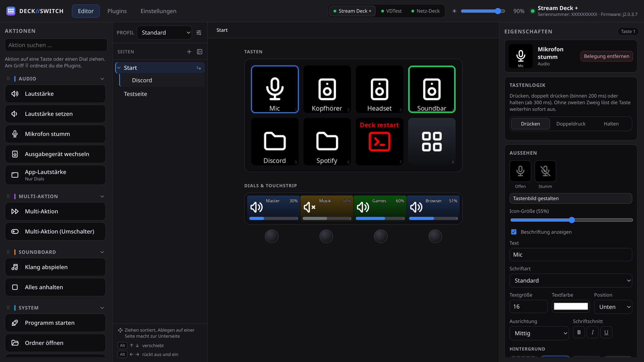Select the Doppeldruck logic tab
Viewport: 644px width, 362px height.
[x=571, y=124]
